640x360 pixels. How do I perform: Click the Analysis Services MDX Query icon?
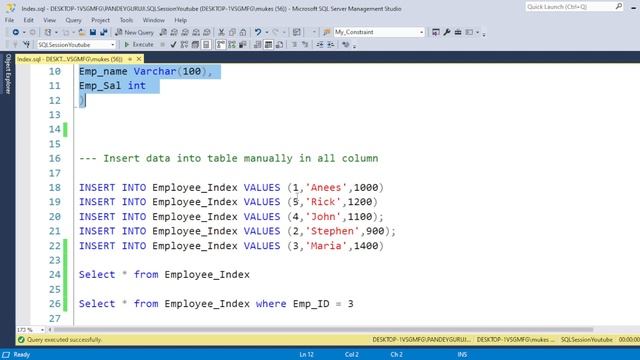pos(174,32)
